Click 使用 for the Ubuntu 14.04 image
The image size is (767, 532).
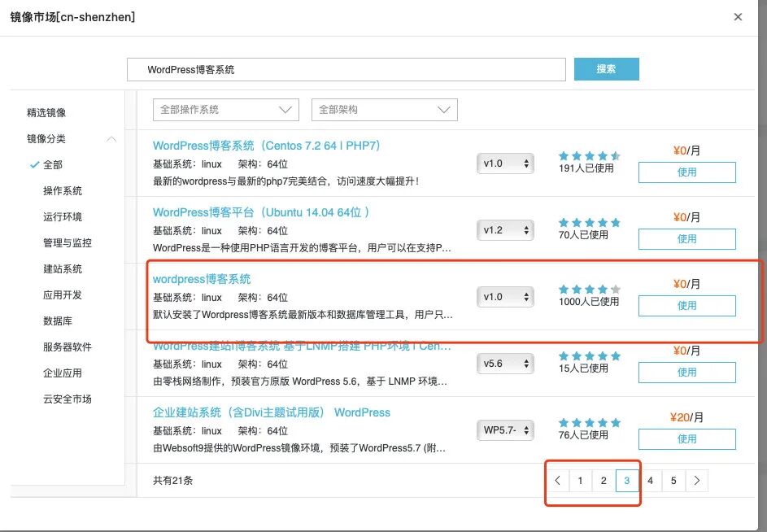point(686,239)
